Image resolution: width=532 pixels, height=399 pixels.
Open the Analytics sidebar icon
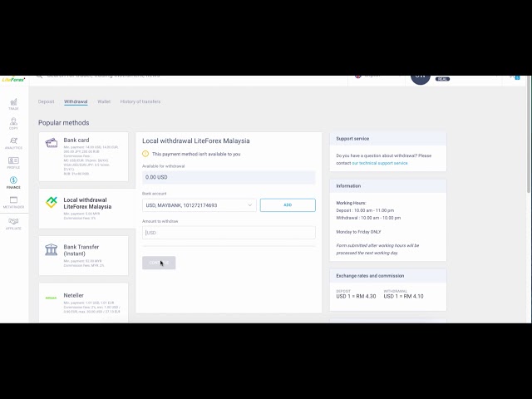pos(13,143)
